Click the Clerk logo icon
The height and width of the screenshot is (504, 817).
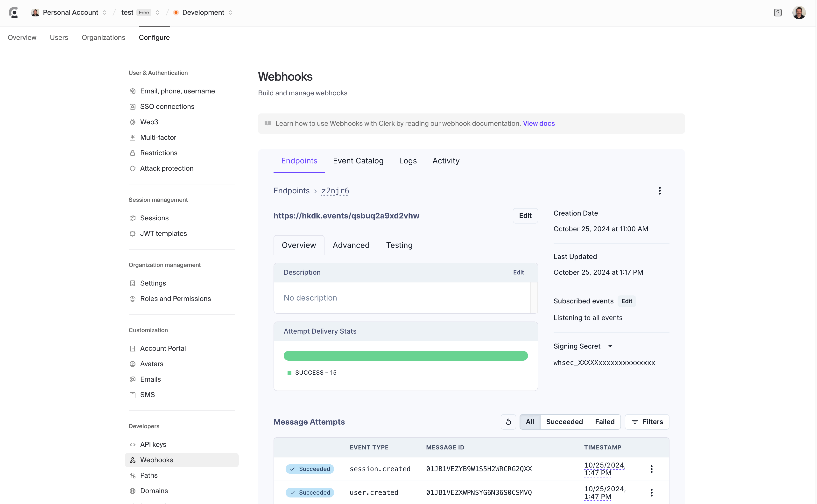(x=14, y=13)
